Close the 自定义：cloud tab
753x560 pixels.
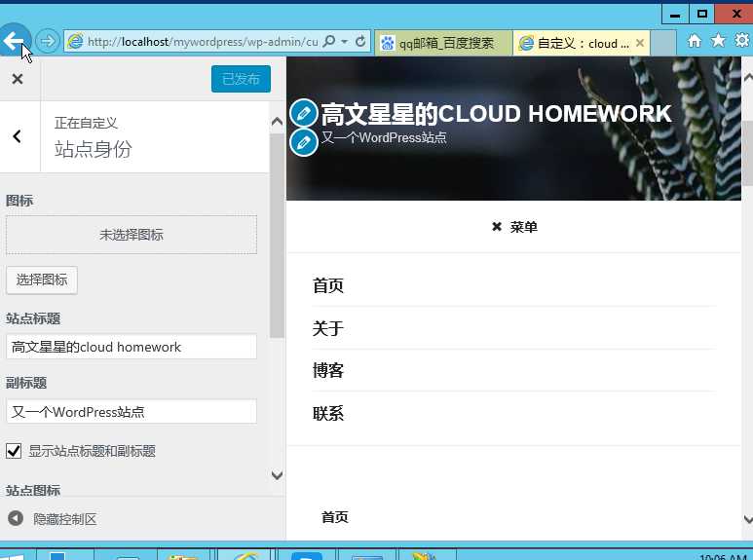[x=640, y=43]
